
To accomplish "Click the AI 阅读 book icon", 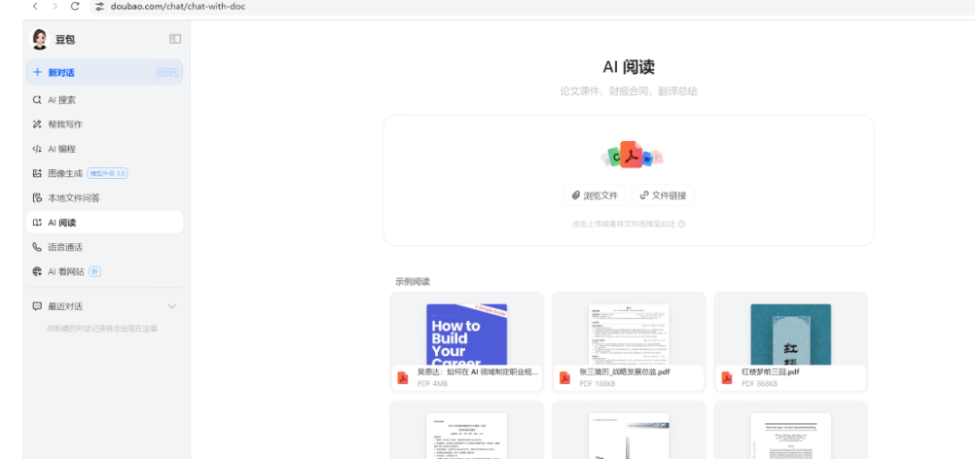I will 37,223.
